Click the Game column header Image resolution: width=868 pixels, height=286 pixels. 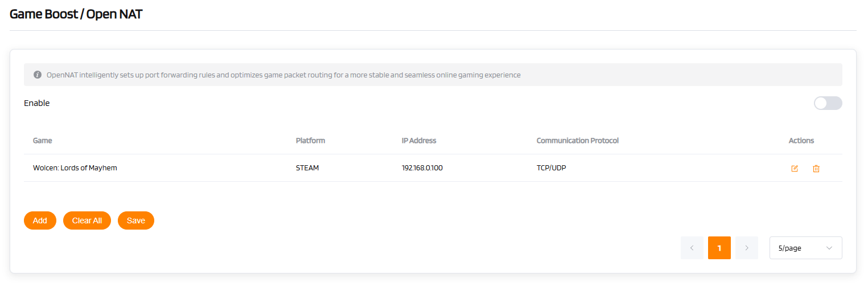(x=43, y=140)
